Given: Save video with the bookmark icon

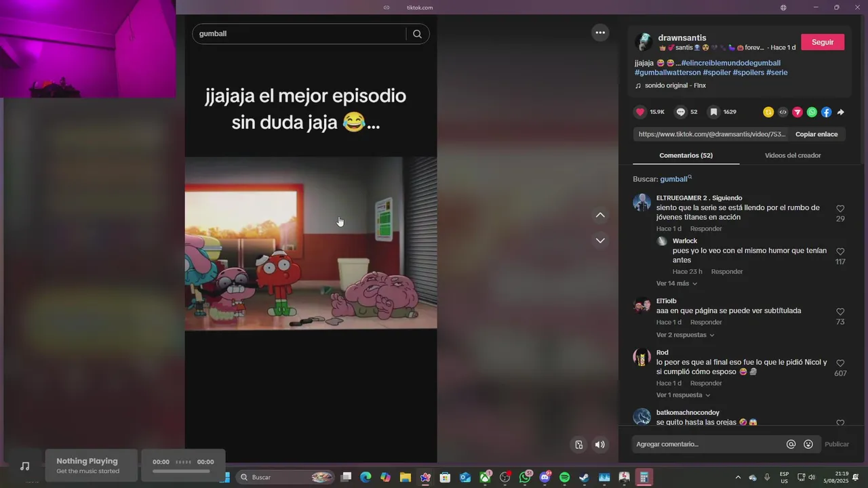Looking at the screenshot, I should pyautogui.click(x=713, y=112).
